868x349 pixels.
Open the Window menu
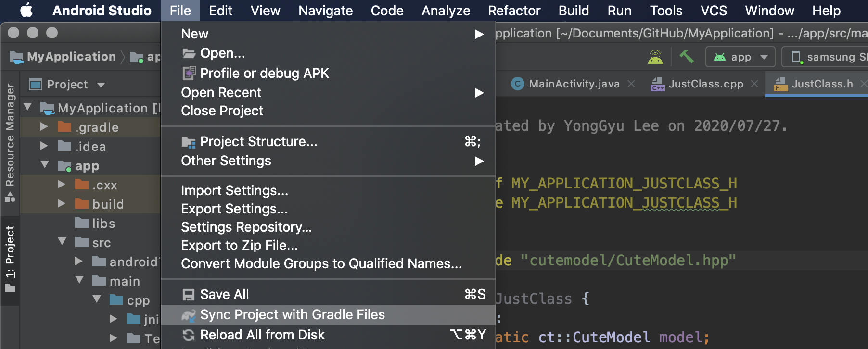pyautogui.click(x=769, y=11)
